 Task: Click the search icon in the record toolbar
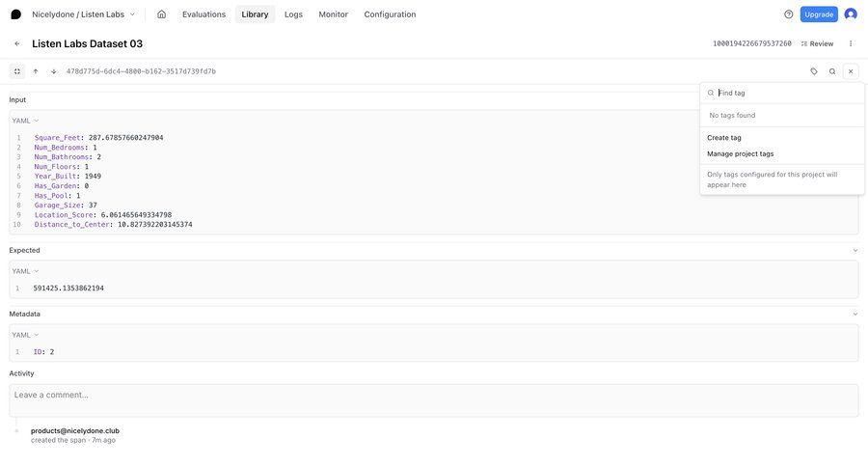click(x=832, y=71)
